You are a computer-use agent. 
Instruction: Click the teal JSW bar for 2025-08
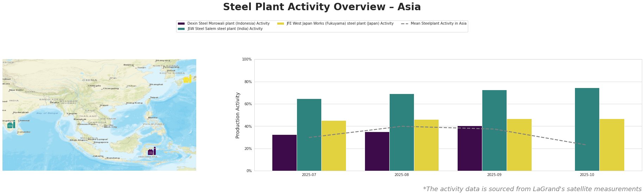click(402, 132)
